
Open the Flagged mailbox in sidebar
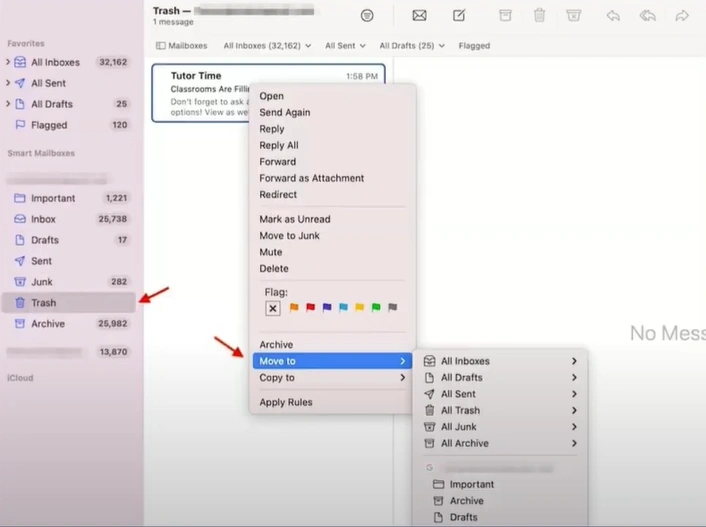point(68,125)
